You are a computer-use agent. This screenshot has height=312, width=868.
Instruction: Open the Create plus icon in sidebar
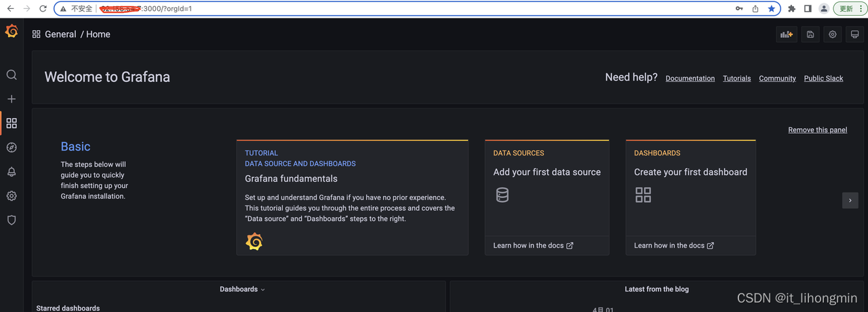(x=12, y=99)
